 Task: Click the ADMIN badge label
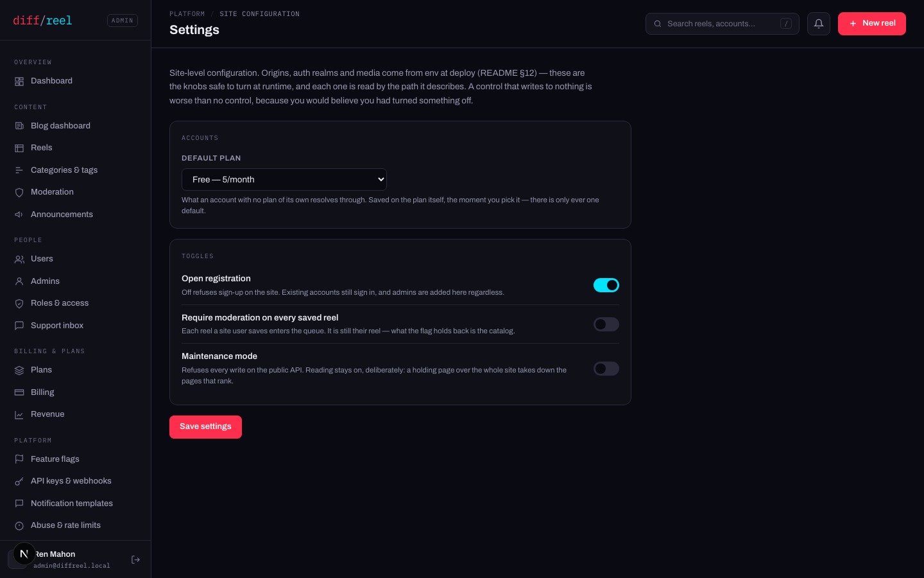pyautogui.click(x=123, y=21)
